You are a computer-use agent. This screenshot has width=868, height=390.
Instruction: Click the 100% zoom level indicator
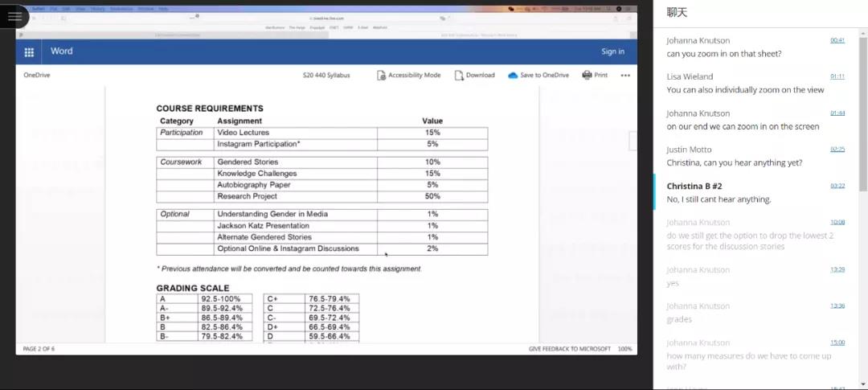pyautogui.click(x=624, y=349)
